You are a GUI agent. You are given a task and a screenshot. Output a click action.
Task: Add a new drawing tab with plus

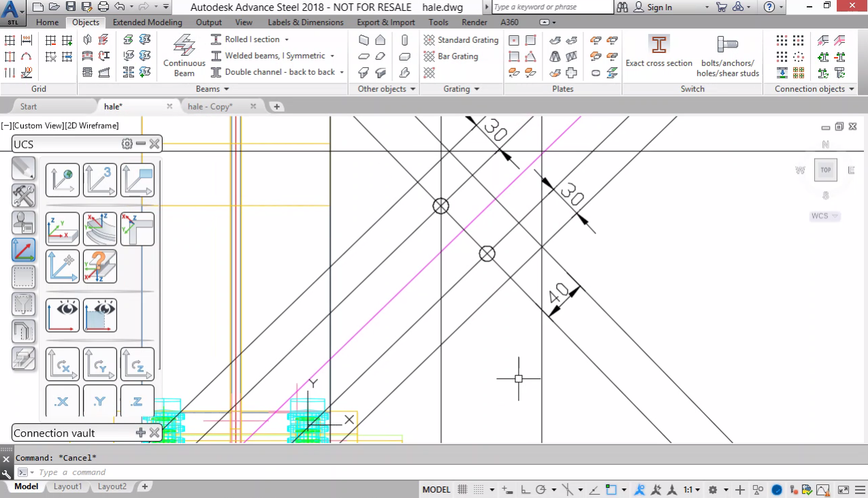(276, 107)
